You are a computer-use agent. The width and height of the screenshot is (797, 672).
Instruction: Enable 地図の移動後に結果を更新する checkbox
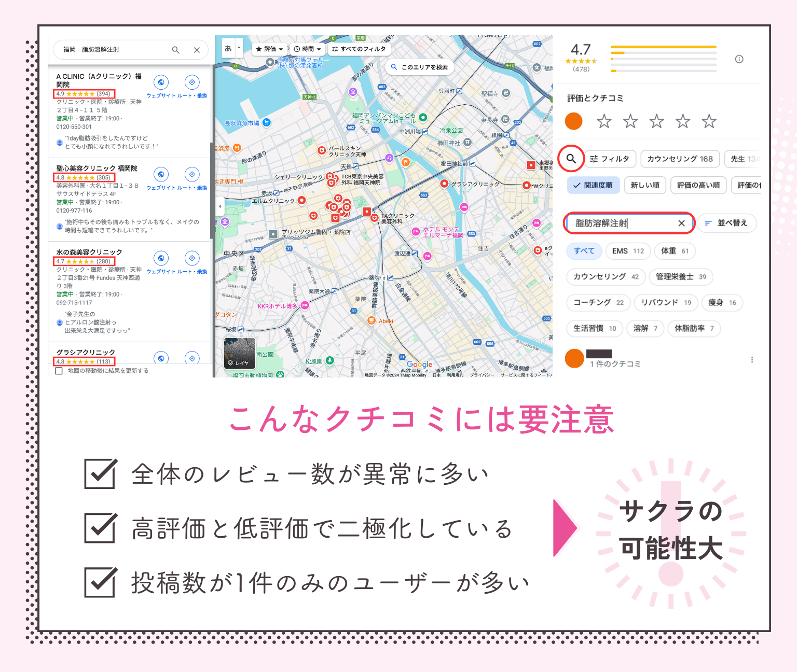click(59, 371)
